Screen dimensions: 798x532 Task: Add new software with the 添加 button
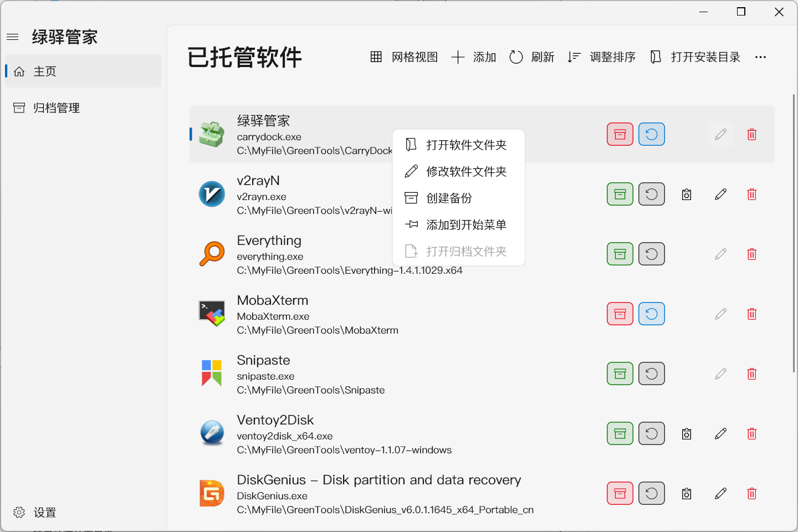(473, 57)
